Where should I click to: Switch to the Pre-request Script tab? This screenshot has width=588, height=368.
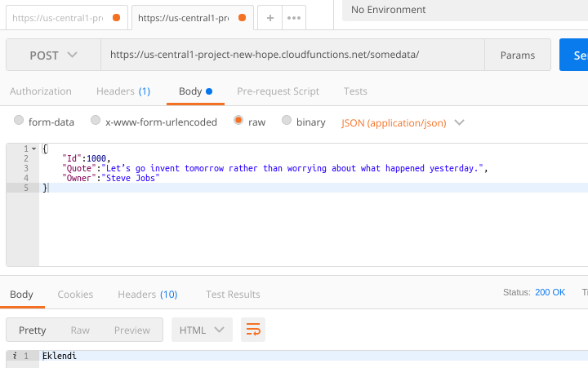click(278, 91)
